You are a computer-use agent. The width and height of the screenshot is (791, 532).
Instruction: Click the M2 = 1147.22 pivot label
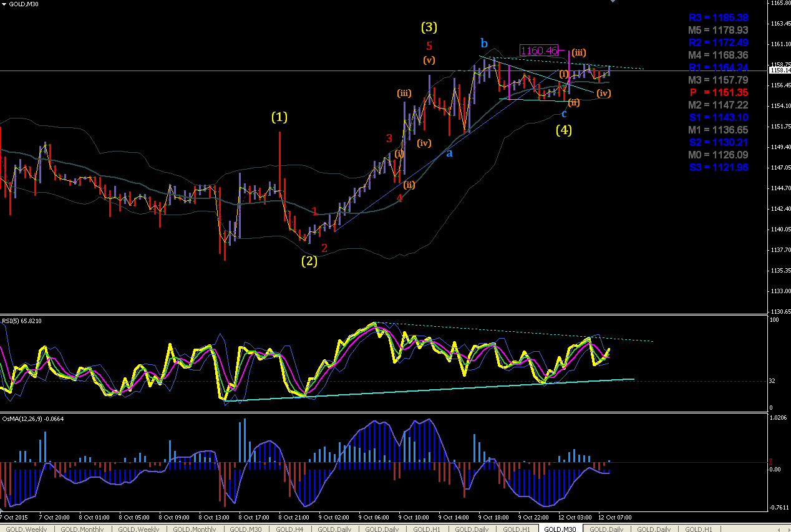click(718, 105)
